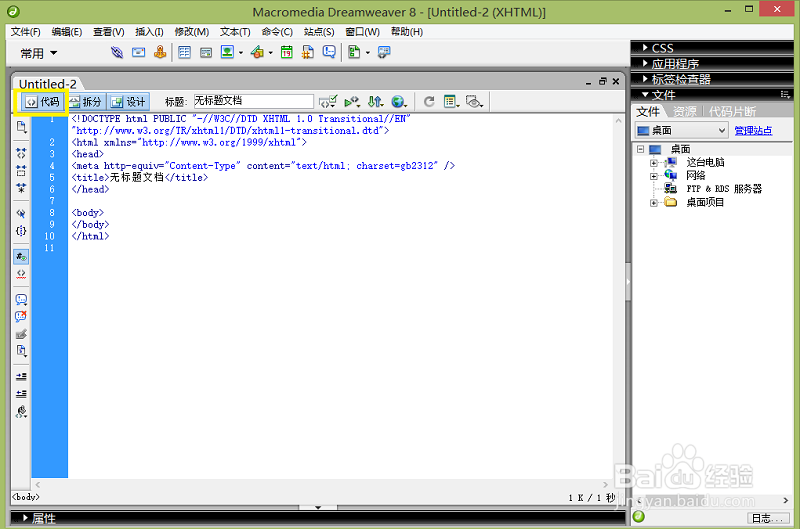The width and height of the screenshot is (800, 529).
Task: Click the Media insert icon
Action: point(257,52)
